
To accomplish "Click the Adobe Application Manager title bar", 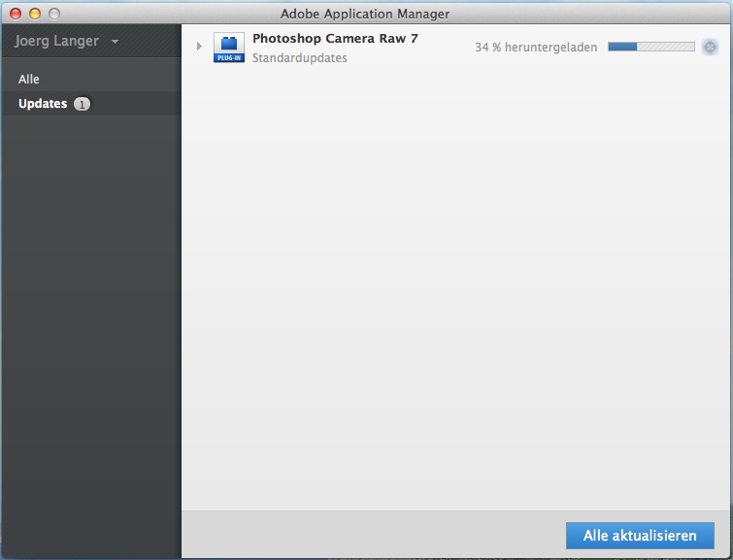I will (365, 14).
